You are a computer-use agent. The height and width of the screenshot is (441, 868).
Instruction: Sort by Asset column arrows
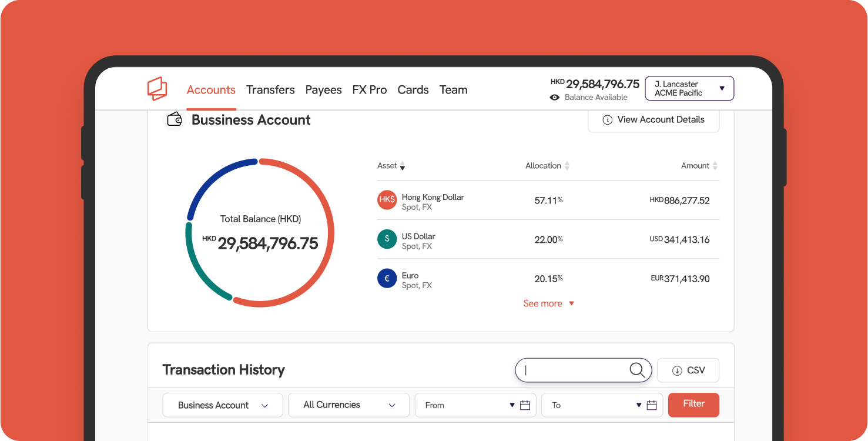click(x=403, y=166)
